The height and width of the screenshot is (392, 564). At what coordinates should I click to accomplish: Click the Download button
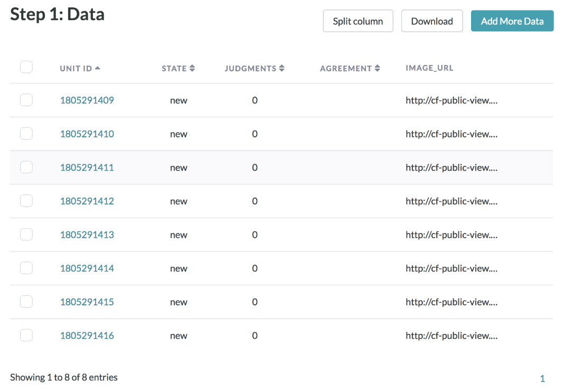click(x=432, y=21)
